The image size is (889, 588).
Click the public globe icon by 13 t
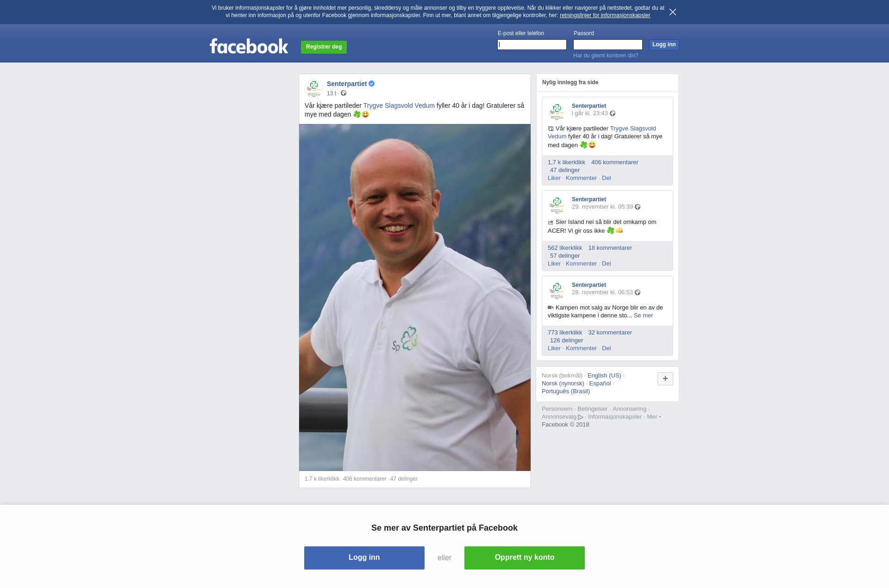(x=344, y=93)
